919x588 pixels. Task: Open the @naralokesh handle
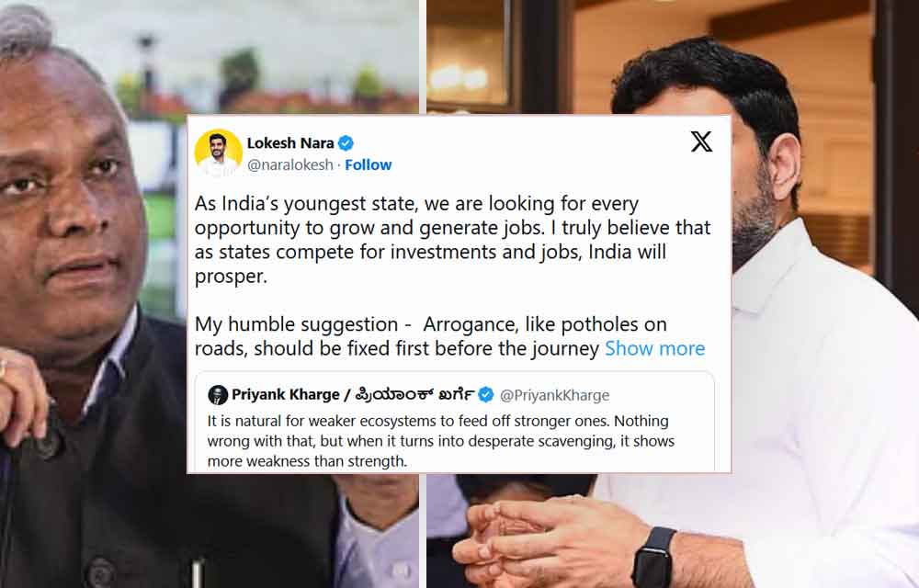click(x=290, y=165)
